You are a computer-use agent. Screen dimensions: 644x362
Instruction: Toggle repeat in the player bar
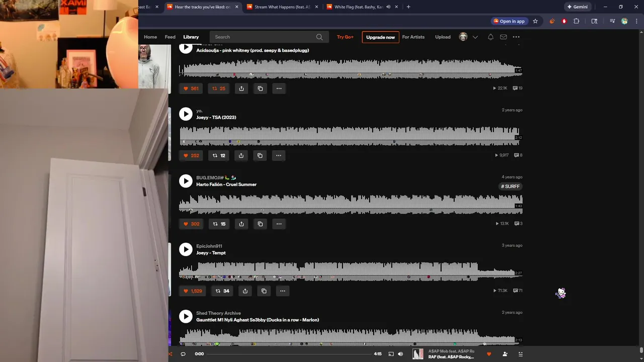(183, 354)
